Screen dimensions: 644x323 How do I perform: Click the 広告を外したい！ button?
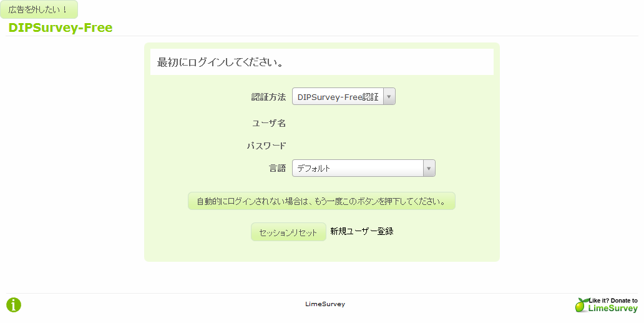pos(39,9)
